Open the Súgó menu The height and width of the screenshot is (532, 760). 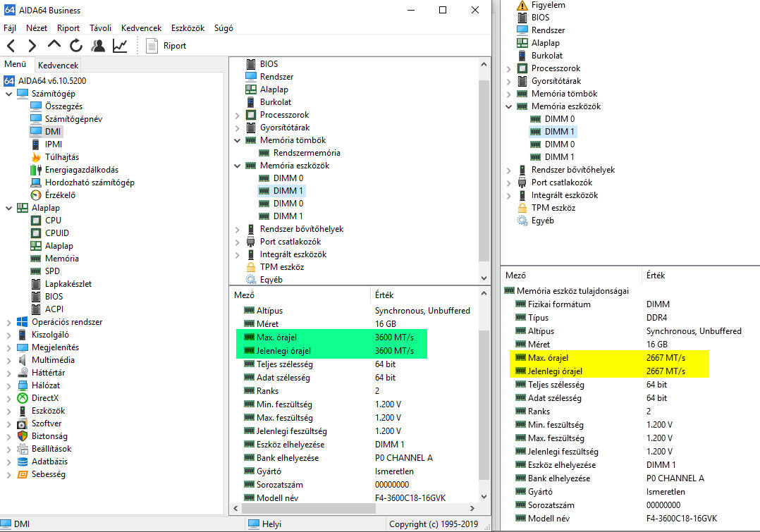223,28
